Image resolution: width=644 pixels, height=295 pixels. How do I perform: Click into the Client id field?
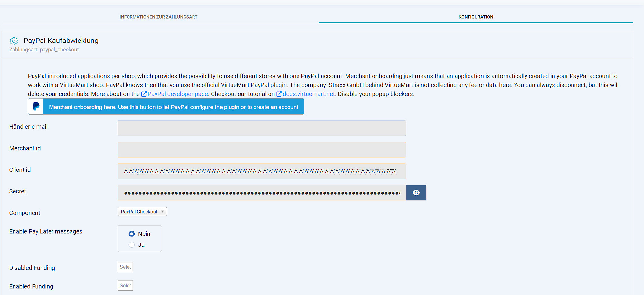tap(262, 171)
